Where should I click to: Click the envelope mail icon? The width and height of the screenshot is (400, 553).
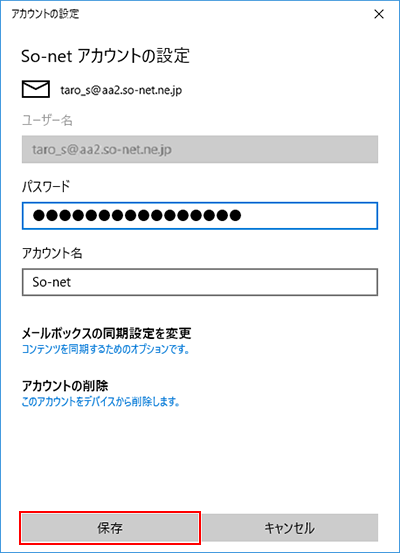(36, 89)
